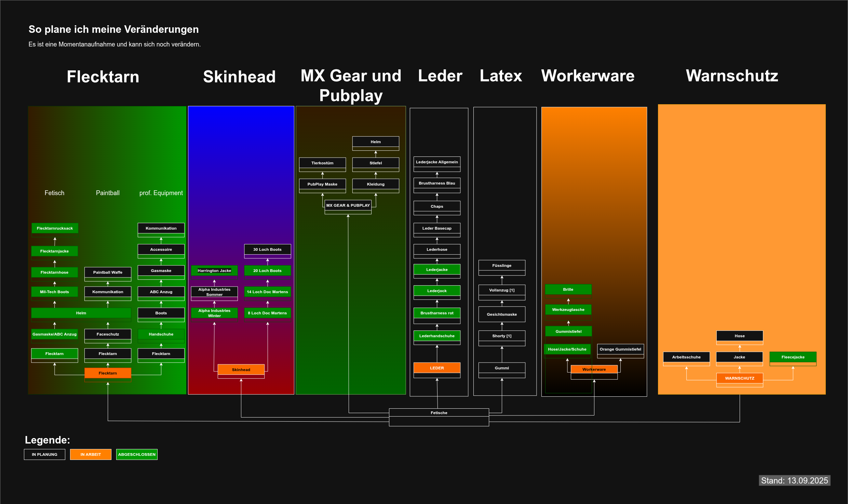Select the Orange Gummistiefel node
This screenshot has width=848, height=504.
(x=620, y=349)
